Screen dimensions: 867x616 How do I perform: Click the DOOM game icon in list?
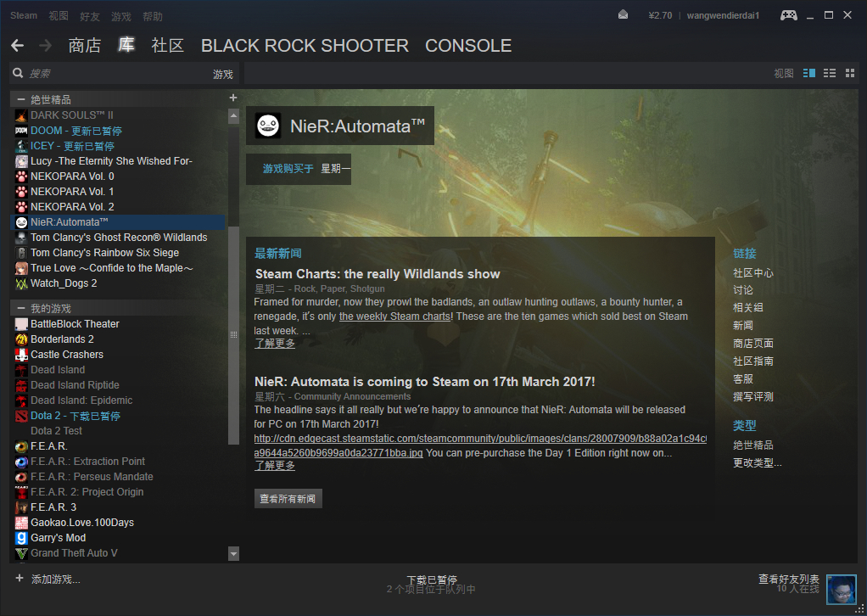coord(21,131)
